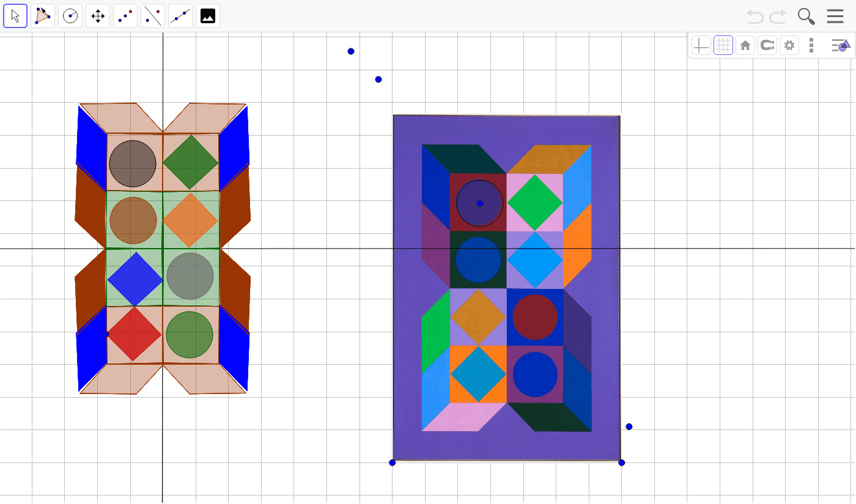Open the search magnifier
The image size is (856, 504).
tap(806, 16)
